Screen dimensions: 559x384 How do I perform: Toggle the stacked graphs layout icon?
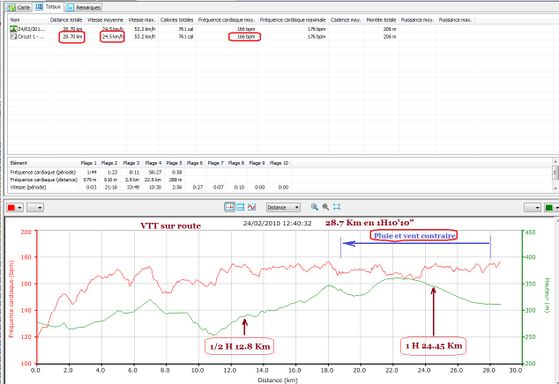(241, 207)
